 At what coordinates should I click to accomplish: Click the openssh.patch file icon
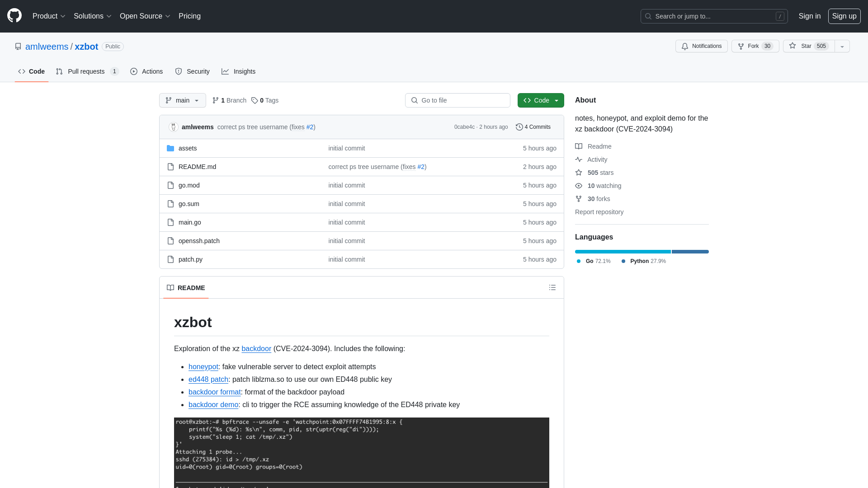(170, 241)
